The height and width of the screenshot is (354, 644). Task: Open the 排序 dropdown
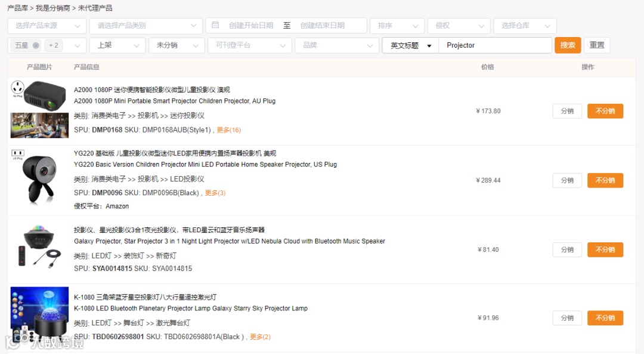tap(397, 26)
